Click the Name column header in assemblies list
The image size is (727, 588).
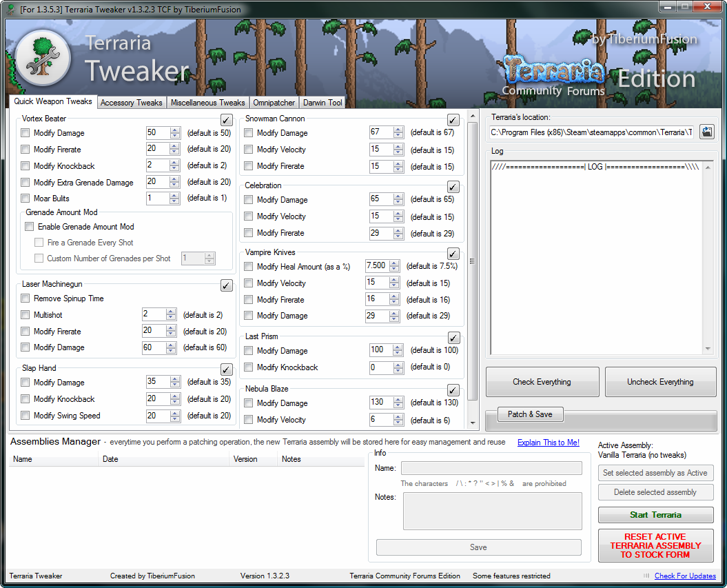pos(54,459)
